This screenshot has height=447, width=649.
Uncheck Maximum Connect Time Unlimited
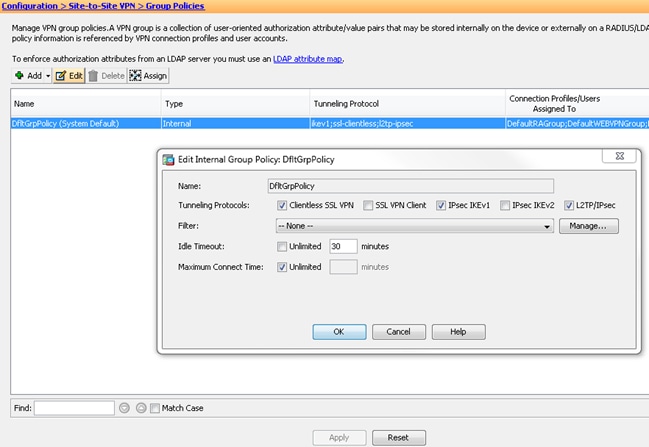click(x=282, y=267)
